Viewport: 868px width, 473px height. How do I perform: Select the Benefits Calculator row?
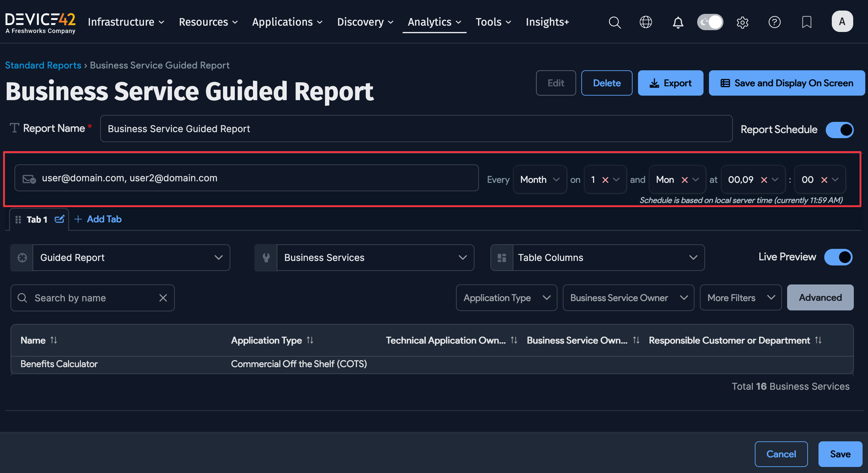click(x=432, y=364)
